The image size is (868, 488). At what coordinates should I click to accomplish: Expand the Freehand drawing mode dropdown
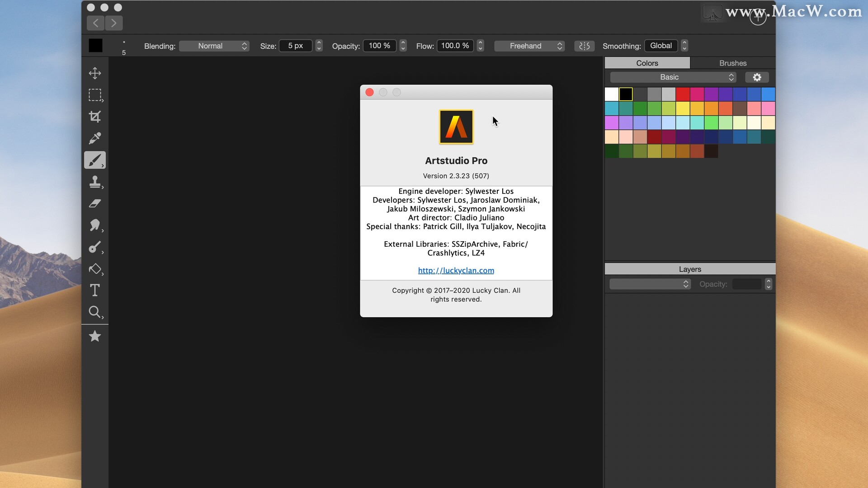[529, 46]
